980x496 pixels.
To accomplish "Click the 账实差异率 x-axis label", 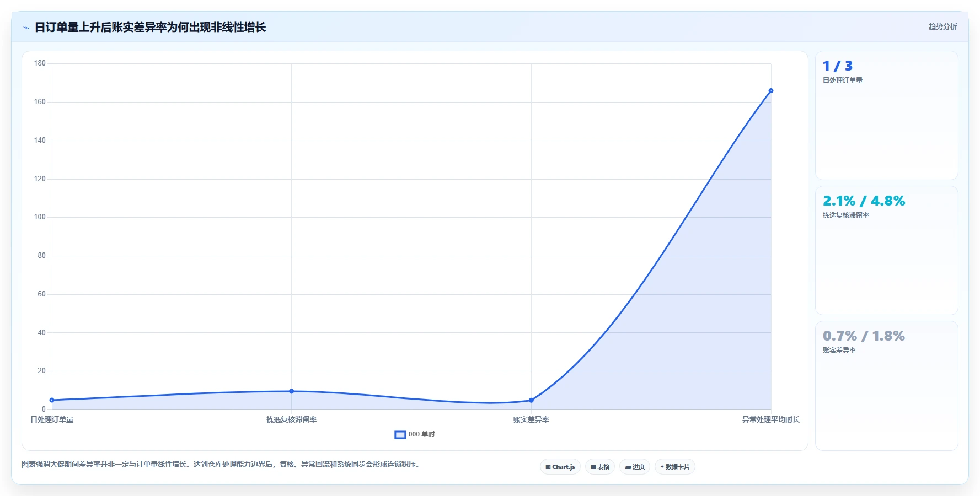I will [x=531, y=419].
